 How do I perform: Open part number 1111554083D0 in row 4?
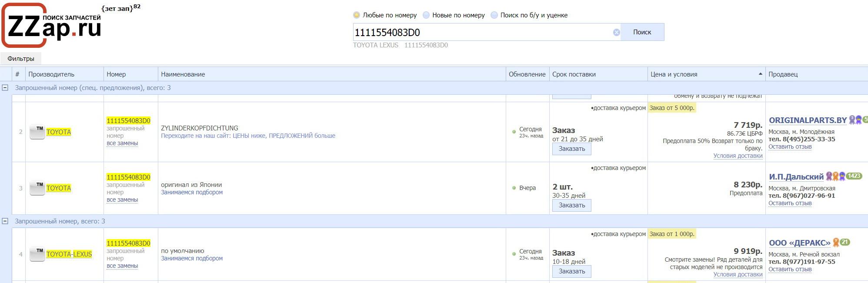(129, 243)
